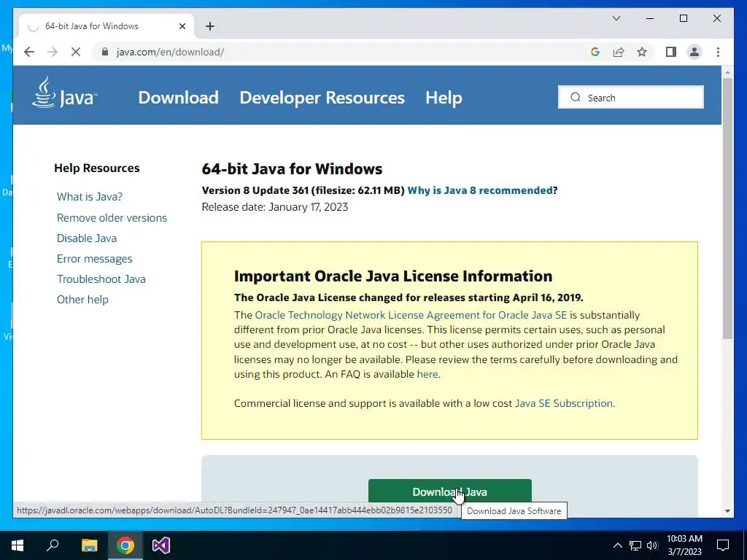Go back using browser back arrow
Viewport: 747px width, 560px height.
29,52
